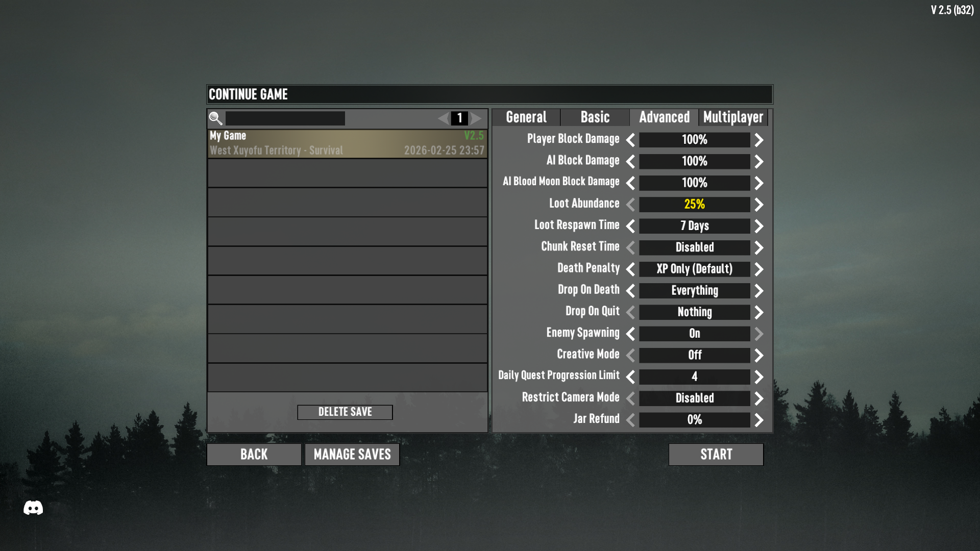Increase Loot Abundance with right arrow

click(x=759, y=205)
